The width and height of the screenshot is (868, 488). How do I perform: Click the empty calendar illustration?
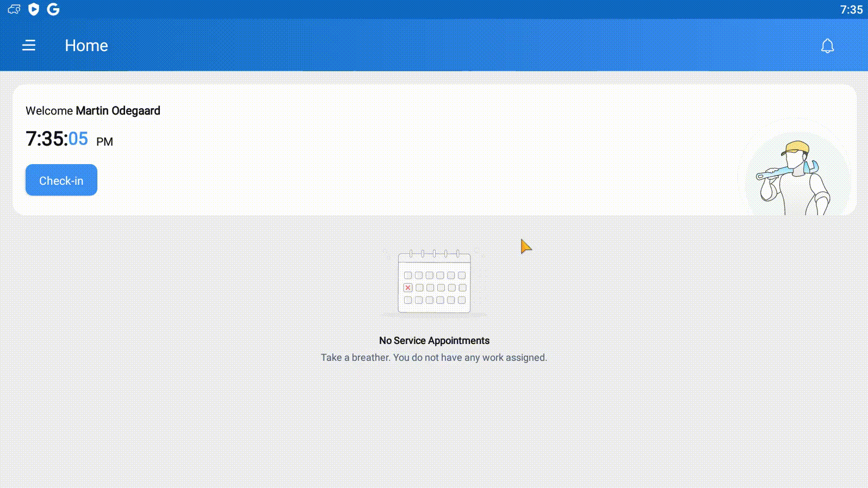[434, 283]
